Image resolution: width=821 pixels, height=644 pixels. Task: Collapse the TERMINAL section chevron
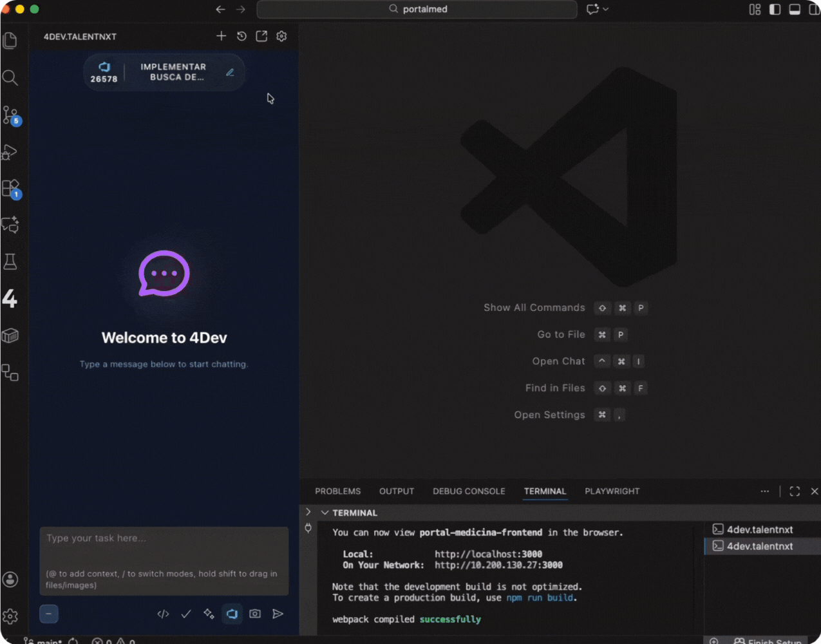pyautogui.click(x=325, y=513)
